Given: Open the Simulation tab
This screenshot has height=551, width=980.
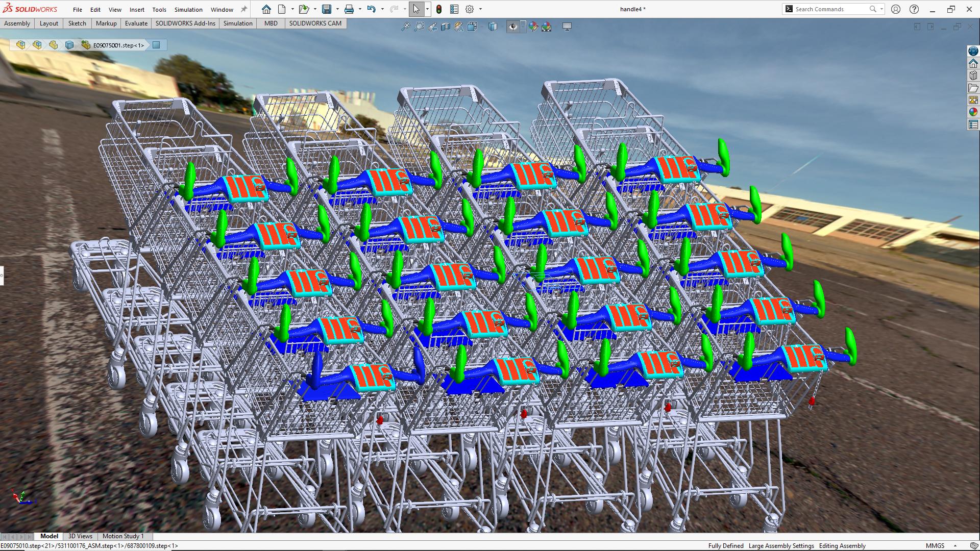Looking at the screenshot, I should tap(238, 23).
